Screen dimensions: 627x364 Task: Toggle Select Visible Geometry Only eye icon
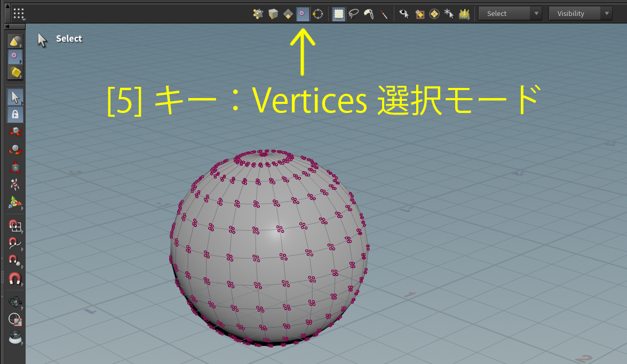404,14
